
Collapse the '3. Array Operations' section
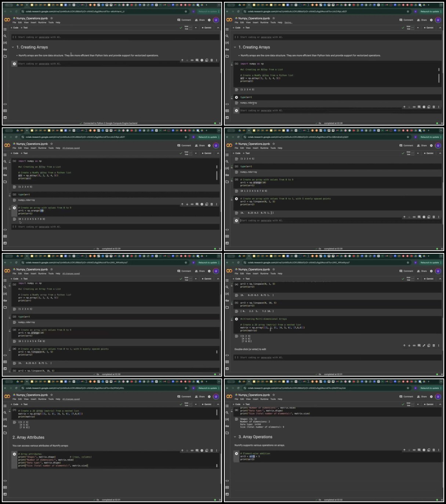(x=235, y=437)
